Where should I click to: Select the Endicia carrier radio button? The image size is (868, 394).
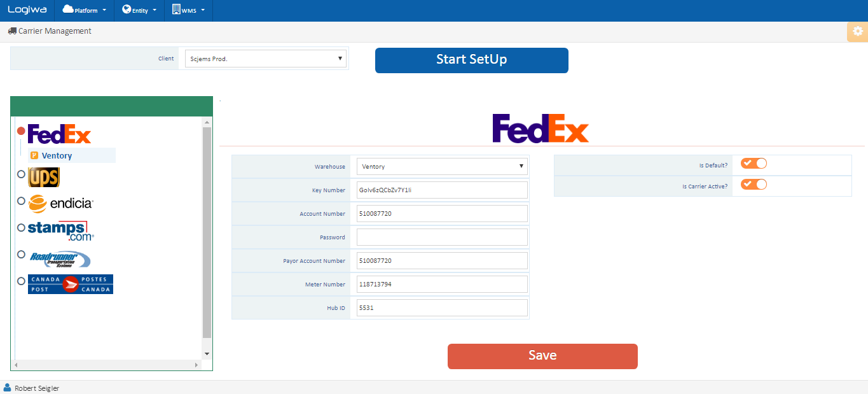(22, 201)
